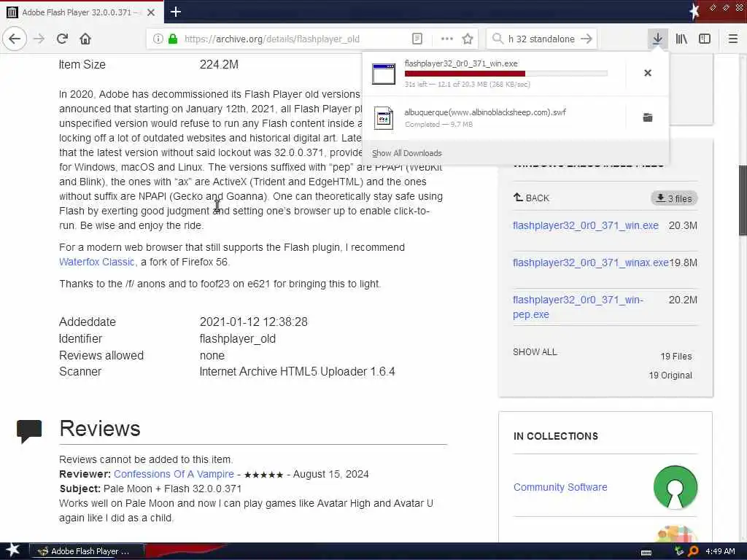
Task: Click the IN COLLECTIONS heading
Action: [555, 436]
